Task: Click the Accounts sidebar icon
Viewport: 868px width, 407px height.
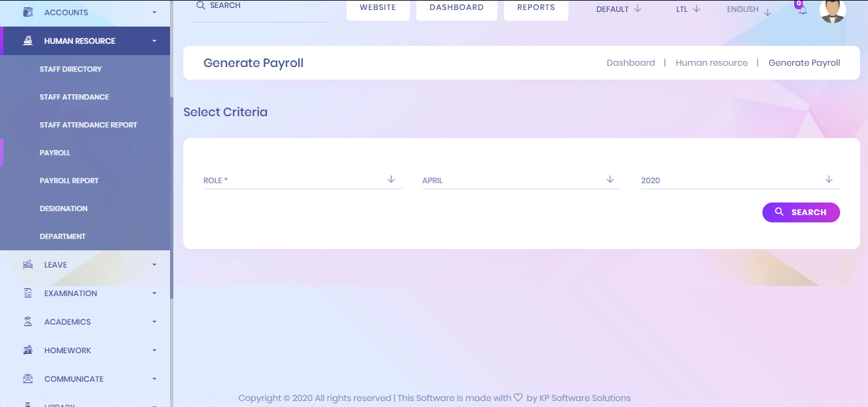Action: pyautogui.click(x=28, y=12)
